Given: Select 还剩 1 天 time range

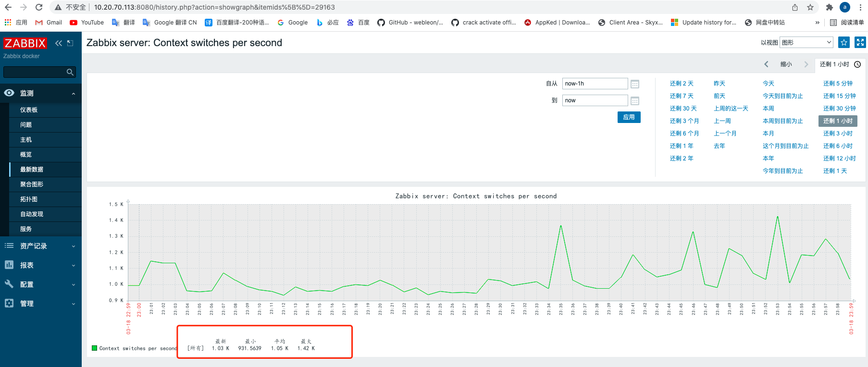Looking at the screenshot, I should coord(835,171).
